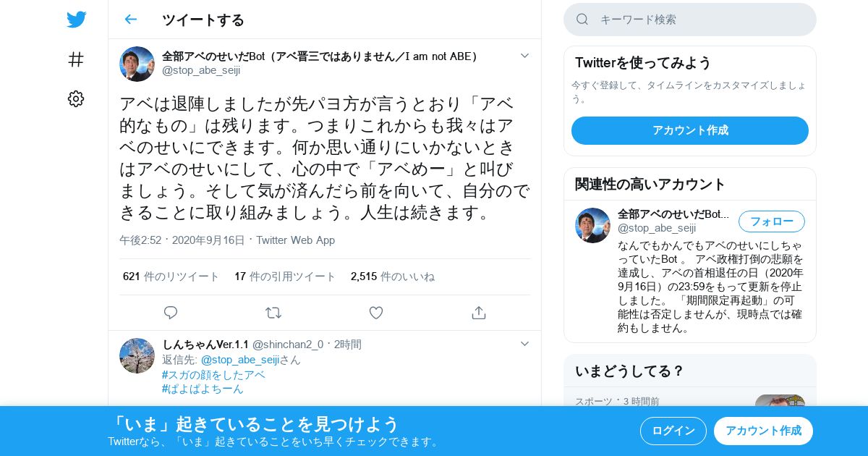Like the tweet with the heart icon
868x456 pixels.
click(x=376, y=313)
